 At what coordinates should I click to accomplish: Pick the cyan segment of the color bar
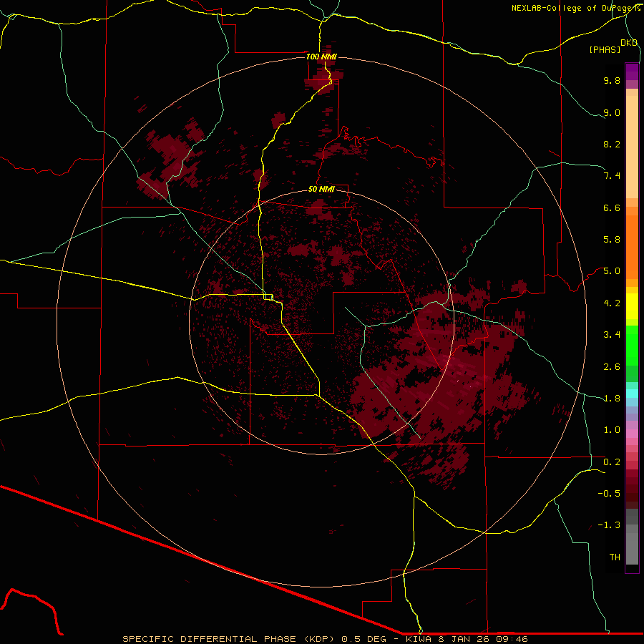[632, 394]
